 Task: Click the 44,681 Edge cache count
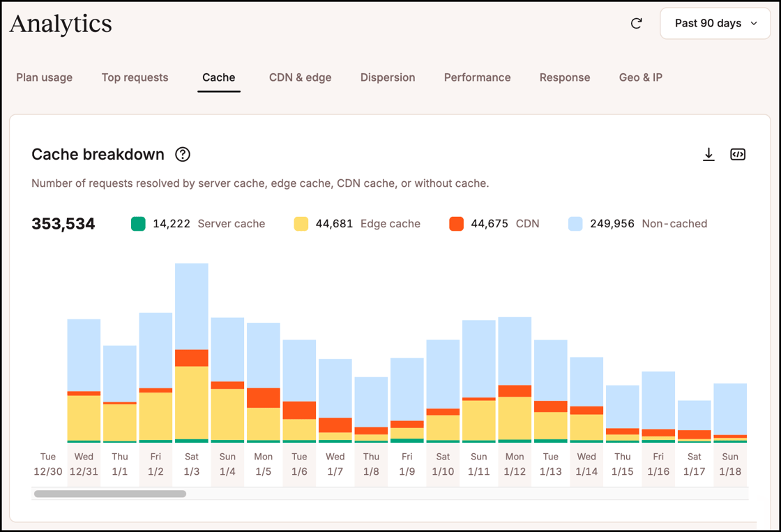point(334,224)
